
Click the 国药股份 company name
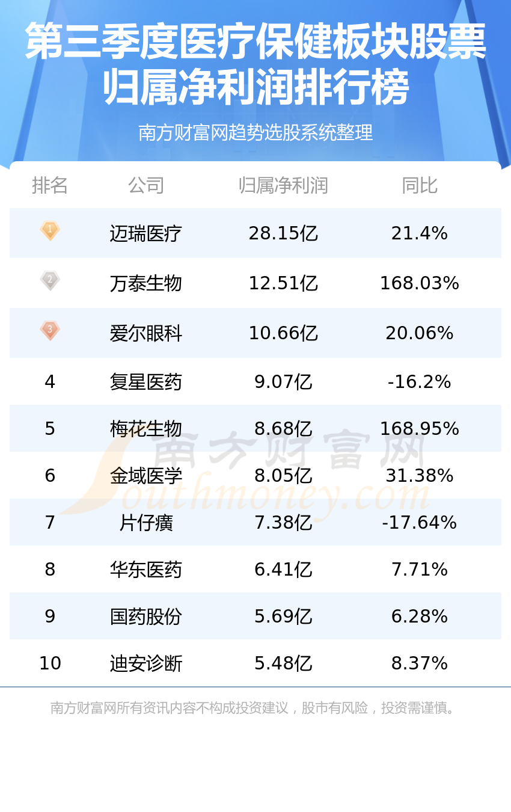click(146, 617)
